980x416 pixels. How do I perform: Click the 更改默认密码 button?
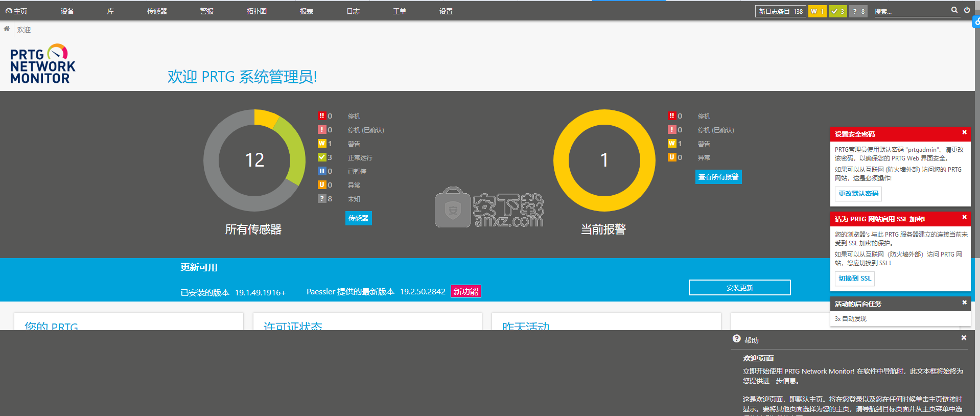pos(858,194)
